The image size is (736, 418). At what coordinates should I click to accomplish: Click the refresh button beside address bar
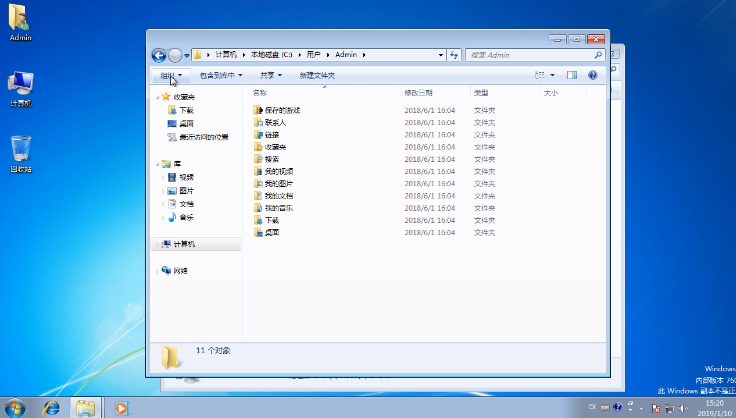pyautogui.click(x=454, y=55)
